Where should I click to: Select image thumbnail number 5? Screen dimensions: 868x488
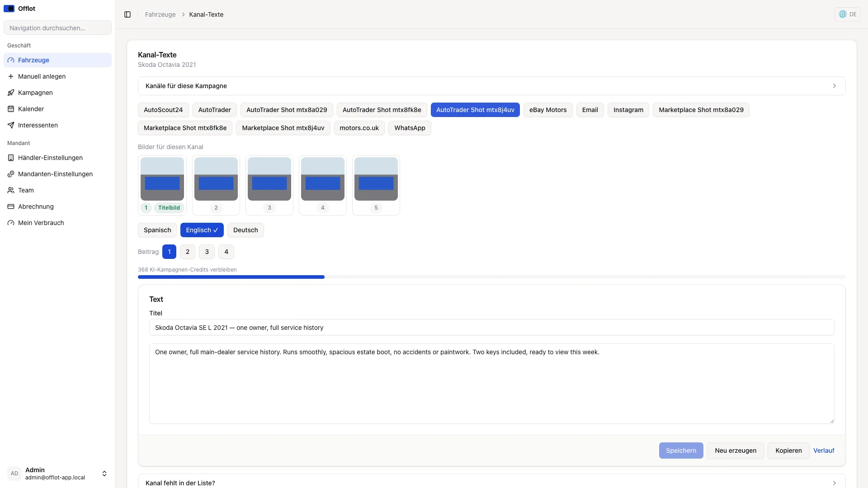[x=376, y=179]
